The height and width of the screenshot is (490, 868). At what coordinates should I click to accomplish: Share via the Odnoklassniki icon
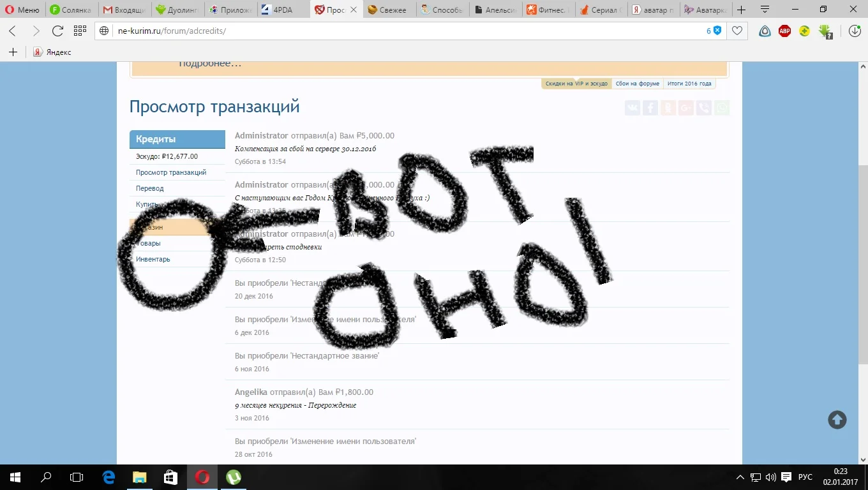(668, 107)
